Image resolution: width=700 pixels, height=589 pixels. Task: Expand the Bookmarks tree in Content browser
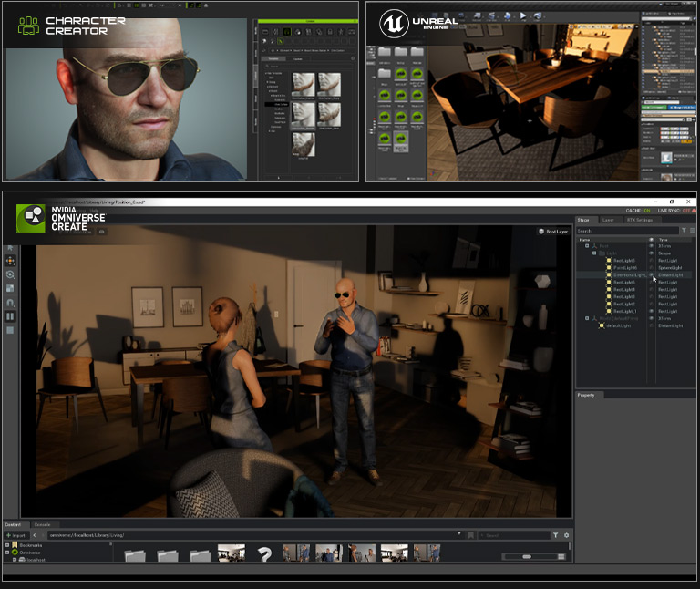(7, 545)
